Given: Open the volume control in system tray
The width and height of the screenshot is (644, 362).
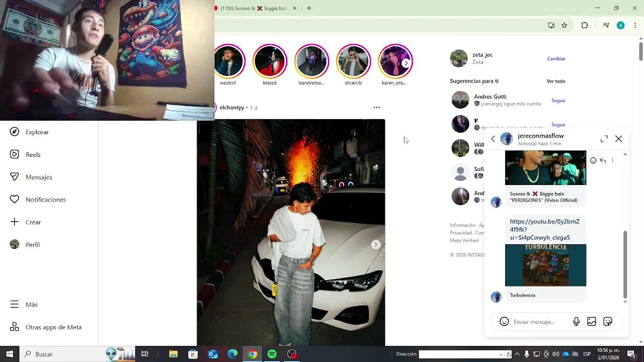Looking at the screenshot, I should tap(555, 354).
